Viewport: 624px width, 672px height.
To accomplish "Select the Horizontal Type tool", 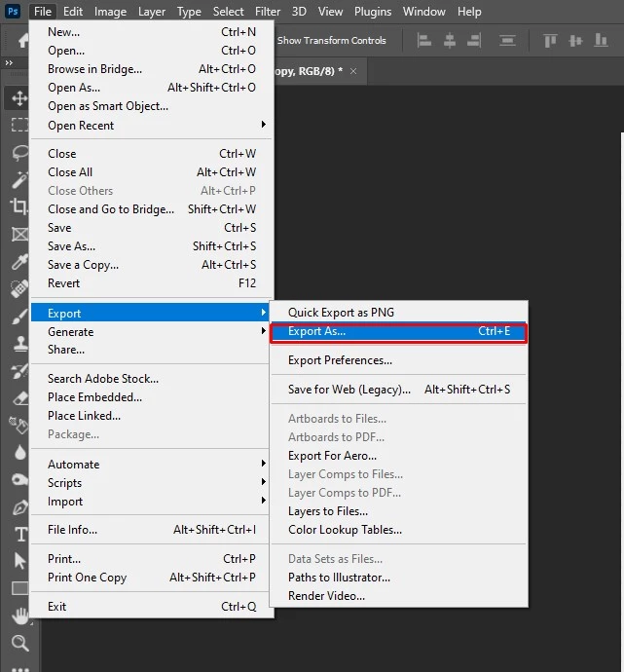I will click(x=20, y=534).
